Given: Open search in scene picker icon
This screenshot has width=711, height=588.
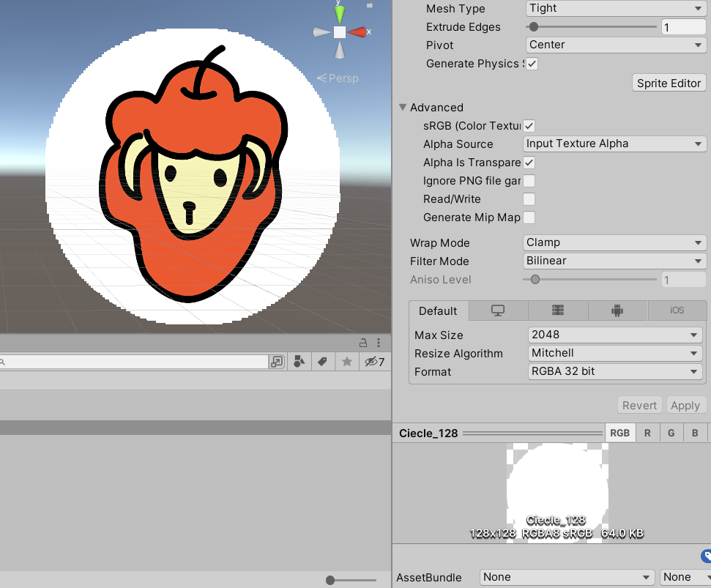Looking at the screenshot, I should pos(277,362).
